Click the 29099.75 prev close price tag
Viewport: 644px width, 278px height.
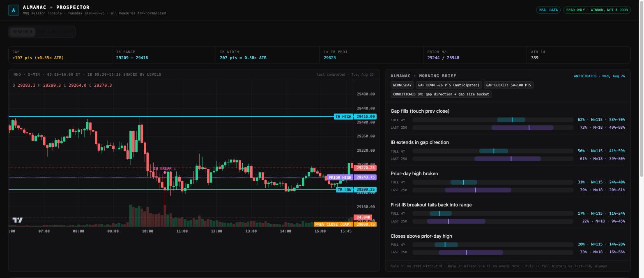(x=366, y=225)
